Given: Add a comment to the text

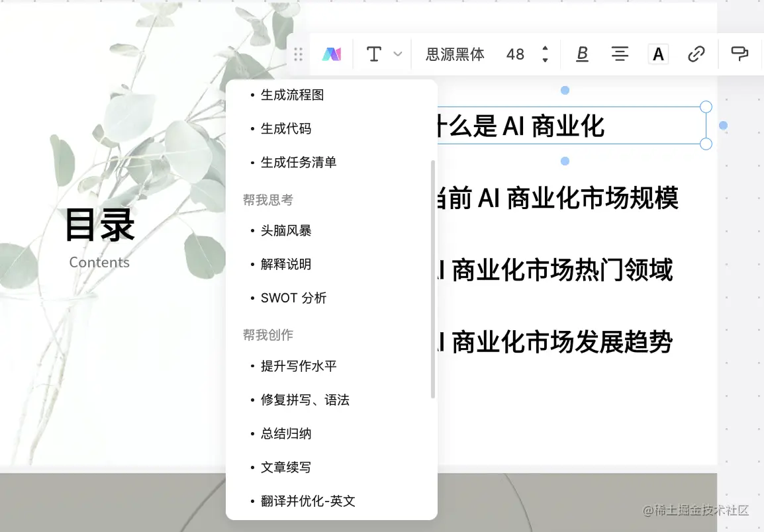Looking at the screenshot, I should [x=740, y=54].
